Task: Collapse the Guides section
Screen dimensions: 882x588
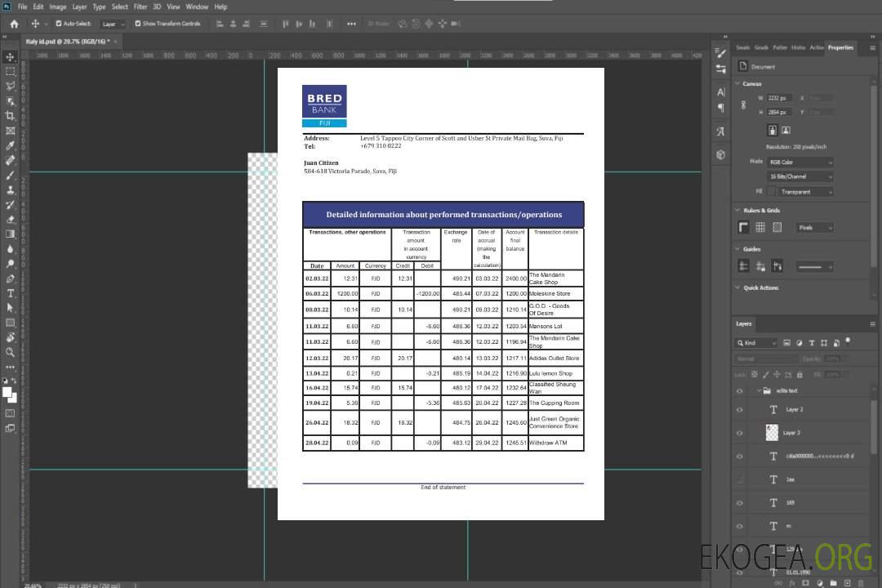Action: coord(737,249)
